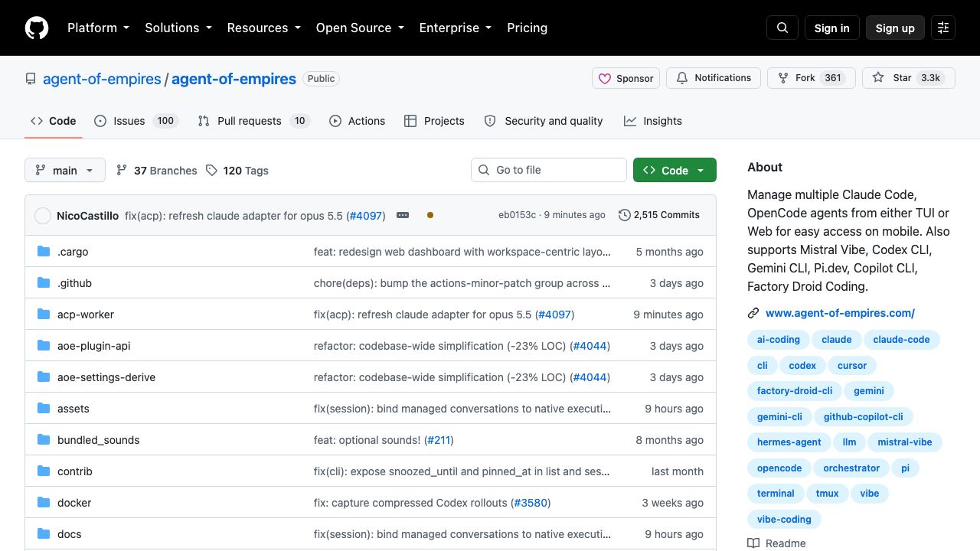This screenshot has width=980, height=551.
Task: Click the bundled_sounds folder icon
Action: [x=44, y=439]
